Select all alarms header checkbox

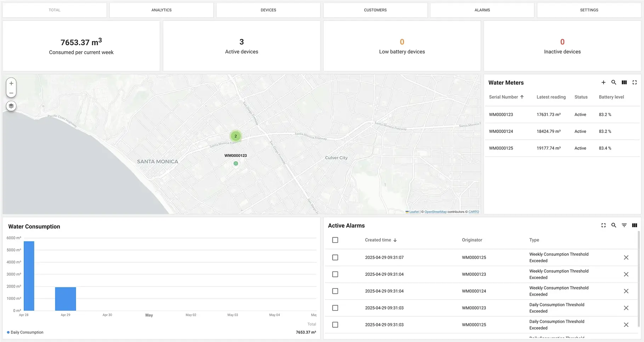pyautogui.click(x=335, y=240)
